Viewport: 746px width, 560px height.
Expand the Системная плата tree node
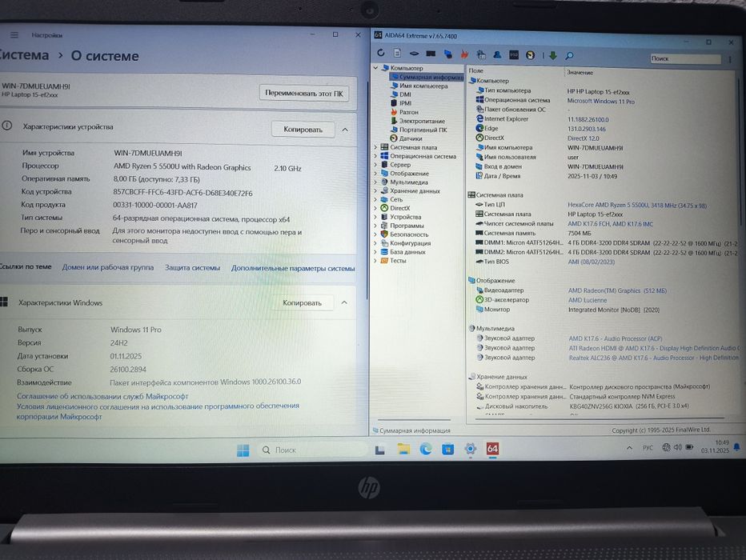click(375, 147)
